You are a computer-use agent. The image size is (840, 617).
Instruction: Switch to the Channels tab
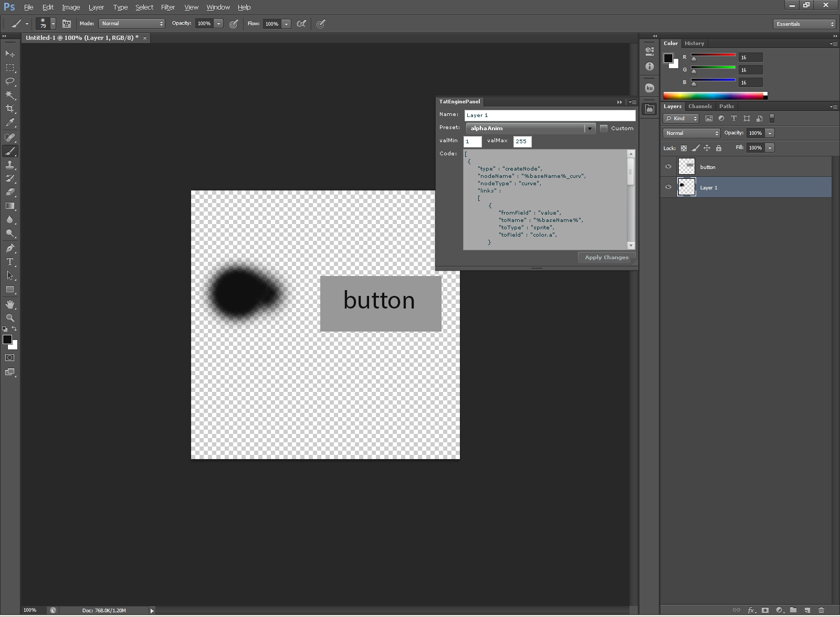click(x=700, y=107)
